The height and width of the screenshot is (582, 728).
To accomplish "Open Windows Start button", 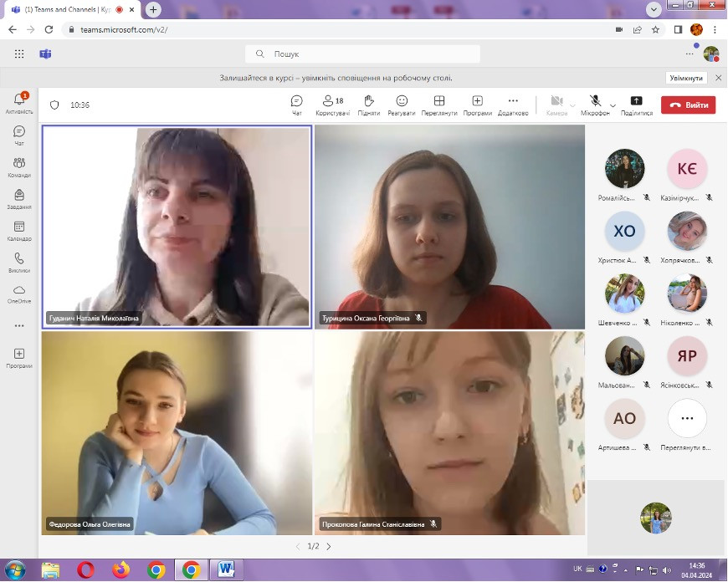I will tap(15, 570).
